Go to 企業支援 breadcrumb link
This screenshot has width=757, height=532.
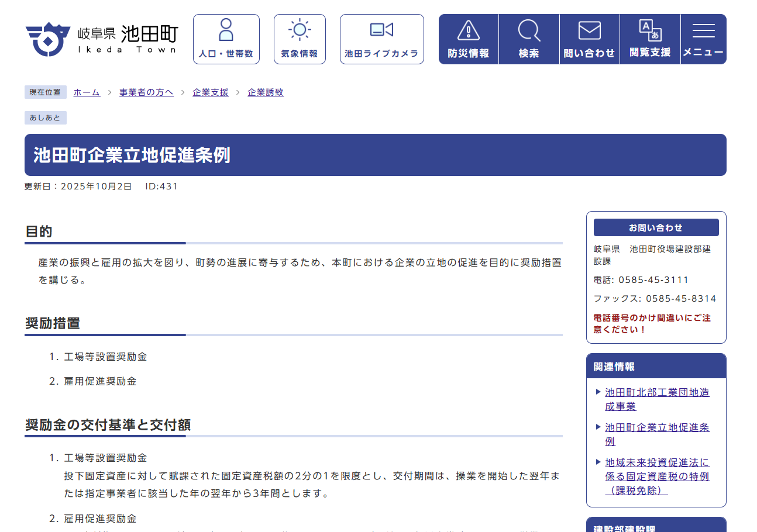211,92
